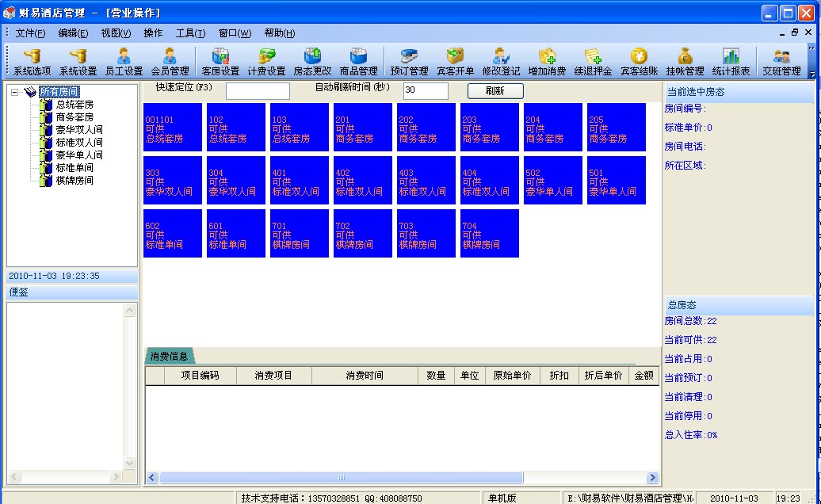Click 增加消费 add consumption icon
The image size is (821, 504).
[x=547, y=62]
